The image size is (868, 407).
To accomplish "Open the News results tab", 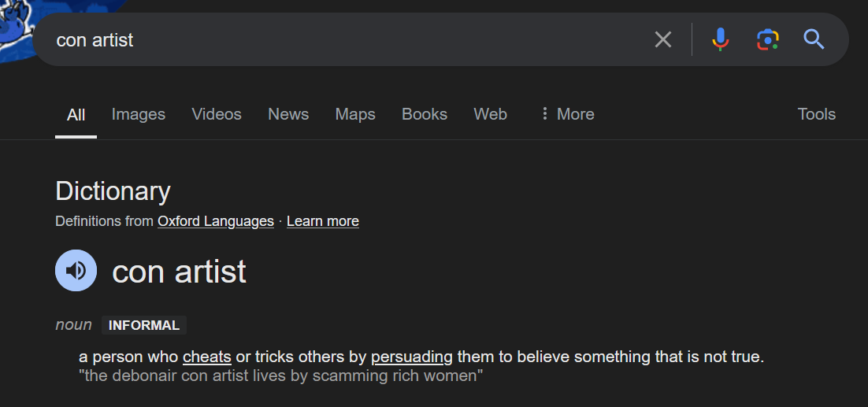I will tap(288, 114).
